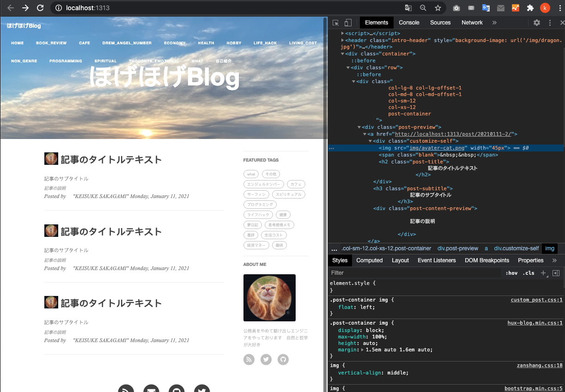Toggle the inspect element picker tool
565x392 pixels.
[336, 23]
